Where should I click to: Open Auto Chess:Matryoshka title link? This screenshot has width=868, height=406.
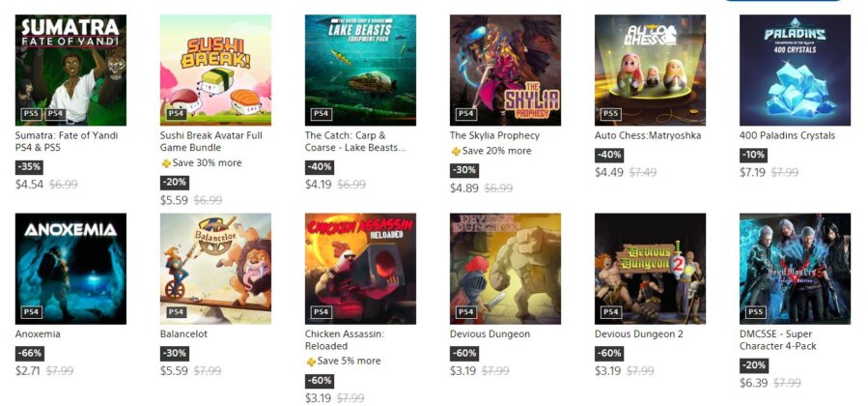click(x=646, y=135)
